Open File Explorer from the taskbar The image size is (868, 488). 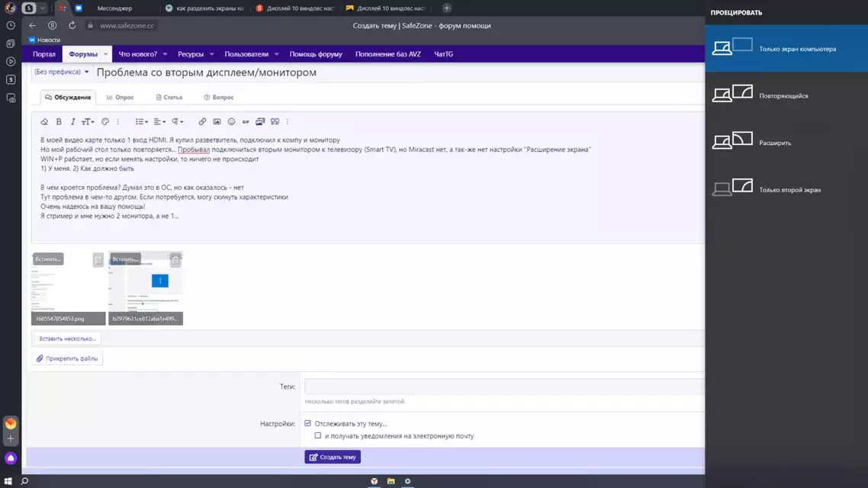[391, 481]
